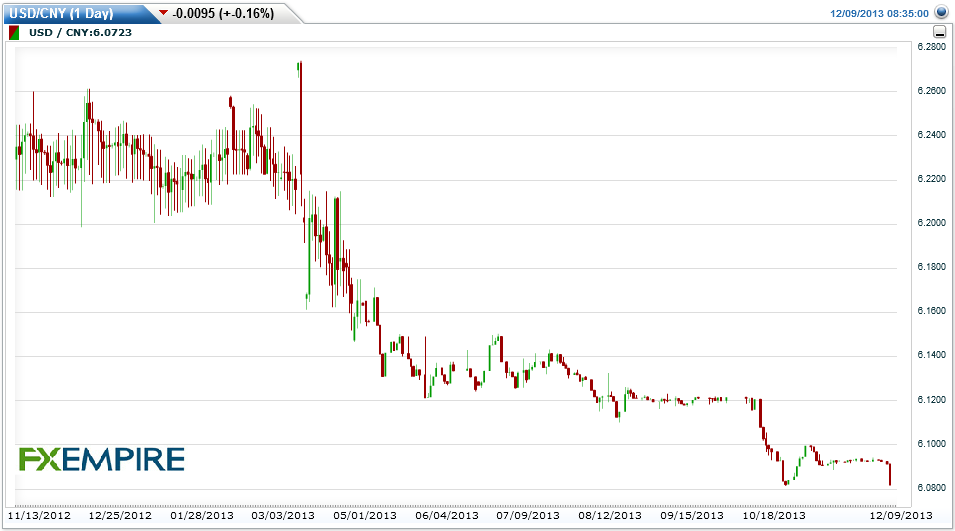Viewport: 955px width, 531px height.
Task: Collapse the chart legend with the minimize button
Action: (939, 32)
